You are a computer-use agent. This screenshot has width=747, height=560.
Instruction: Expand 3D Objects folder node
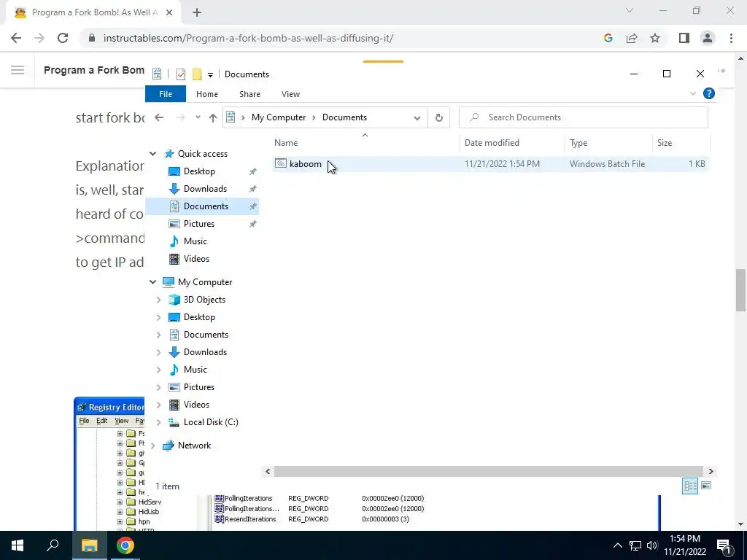pyautogui.click(x=158, y=300)
